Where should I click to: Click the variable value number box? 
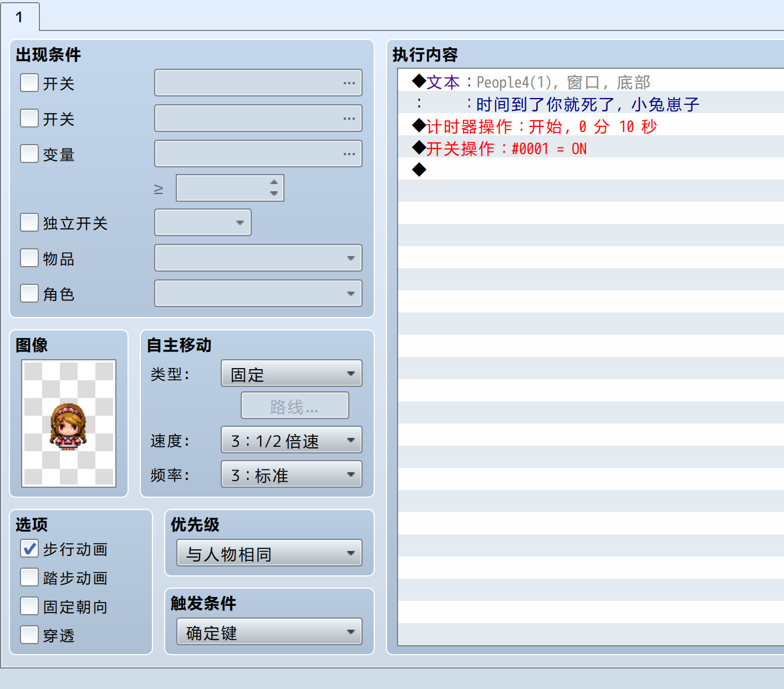(230, 188)
